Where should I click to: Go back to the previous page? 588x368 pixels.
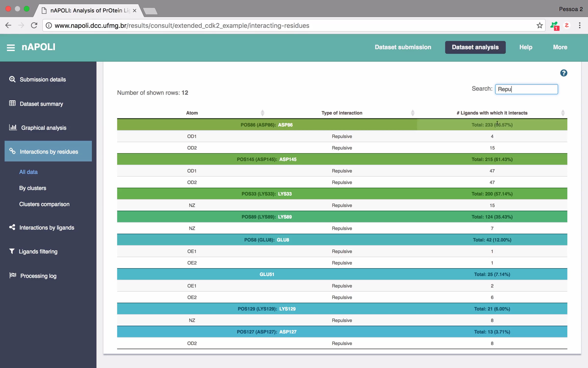9,25
